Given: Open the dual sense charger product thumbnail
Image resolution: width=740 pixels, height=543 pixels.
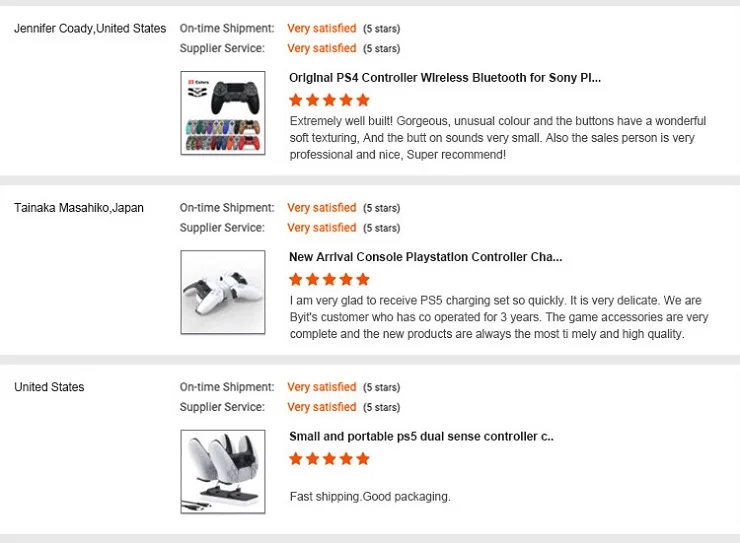Looking at the screenshot, I should tap(222, 471).
